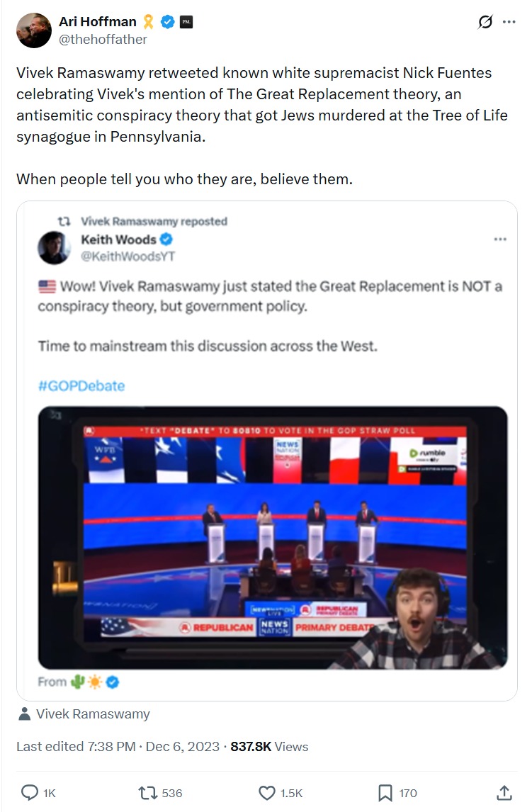532x812 pixels.
Task: Click the yellow ribbon icon beside name
Action: [149, 22]
